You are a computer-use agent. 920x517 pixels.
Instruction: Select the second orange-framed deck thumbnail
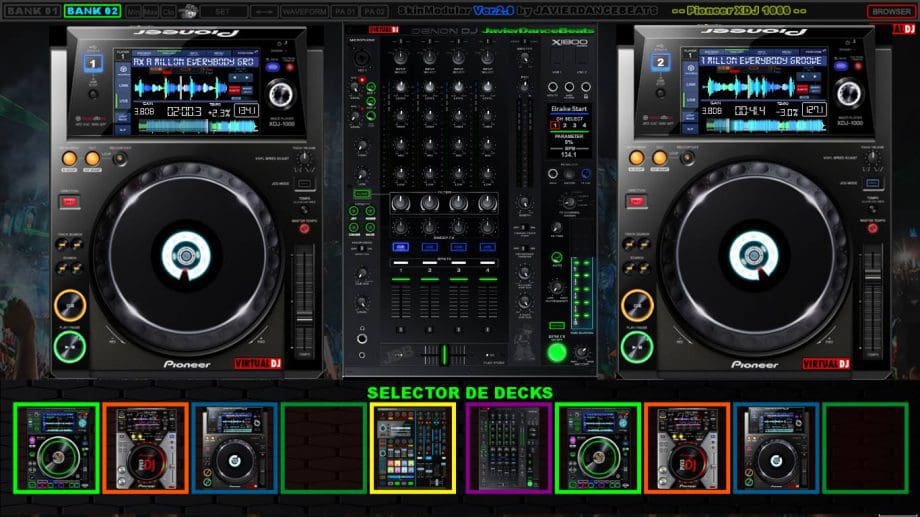(687, 448)
